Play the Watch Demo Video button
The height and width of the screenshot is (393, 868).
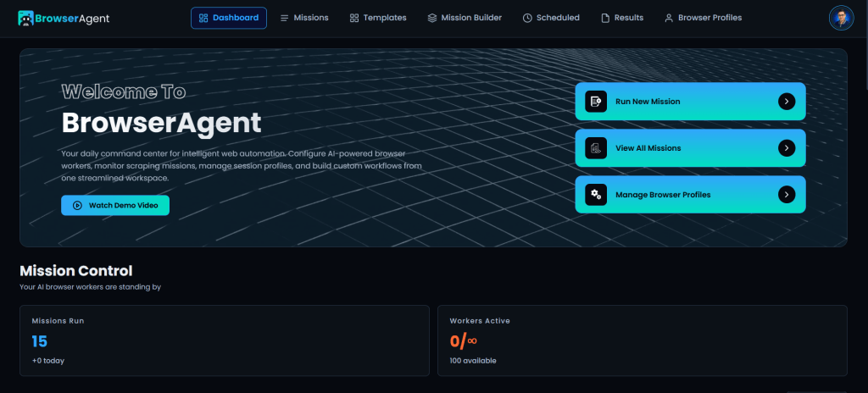(115, 205)
